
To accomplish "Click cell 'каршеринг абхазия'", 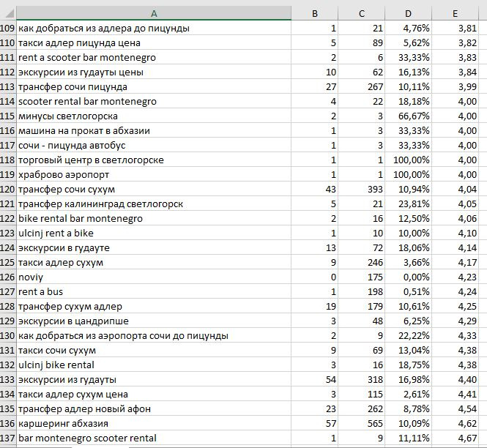I will (154, 423).
